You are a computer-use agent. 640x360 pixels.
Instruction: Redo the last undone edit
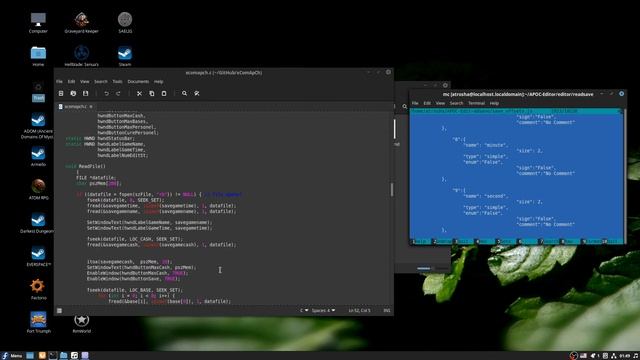[x=118, y=93]
